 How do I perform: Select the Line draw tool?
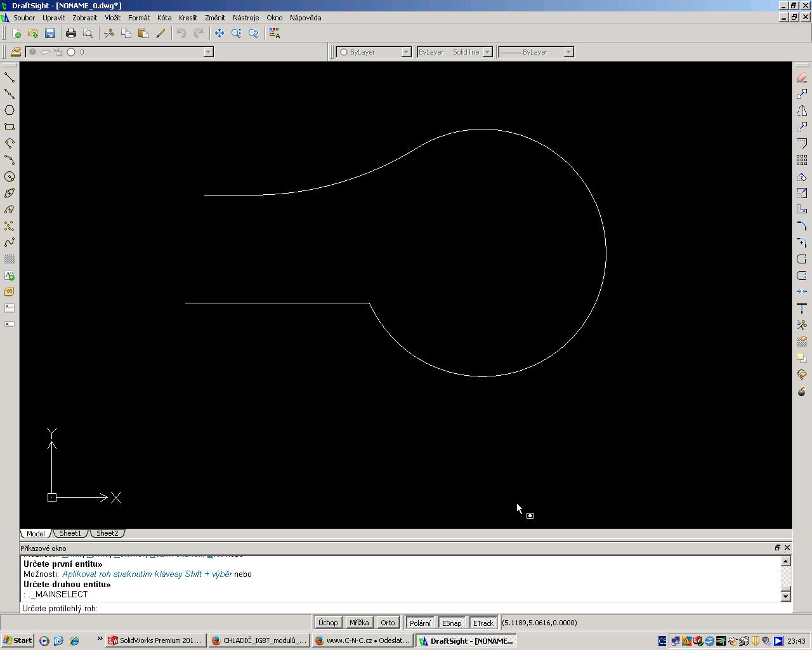[10, 77]
